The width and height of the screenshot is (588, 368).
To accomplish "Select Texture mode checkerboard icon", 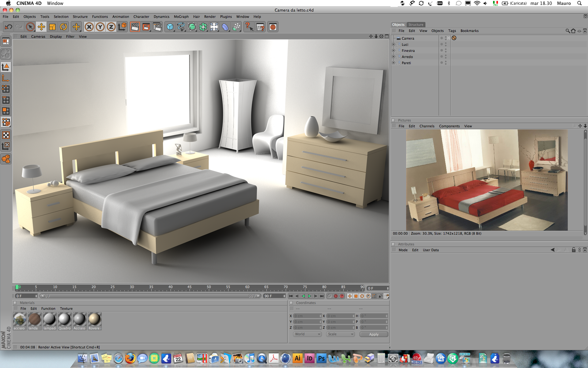I will (x=6, y=135).
